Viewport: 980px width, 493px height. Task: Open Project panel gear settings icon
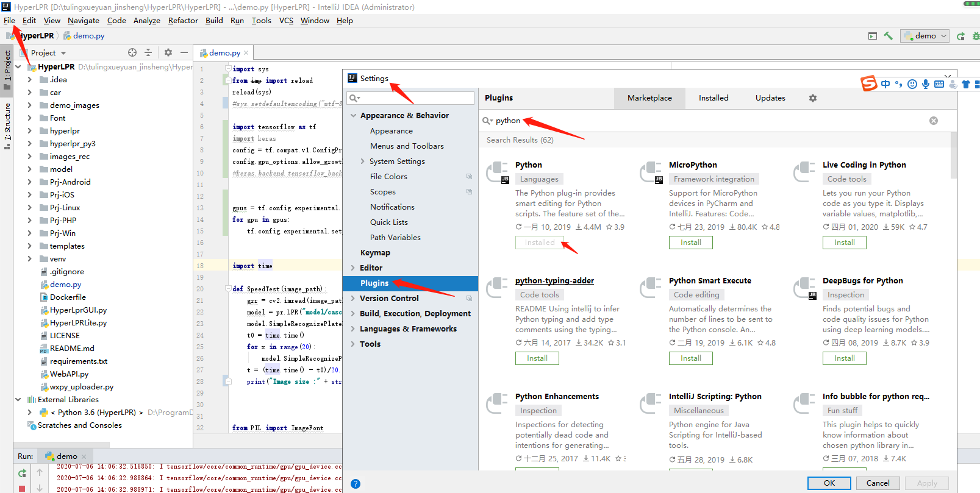pyautogui.click(x=168, y=52)
